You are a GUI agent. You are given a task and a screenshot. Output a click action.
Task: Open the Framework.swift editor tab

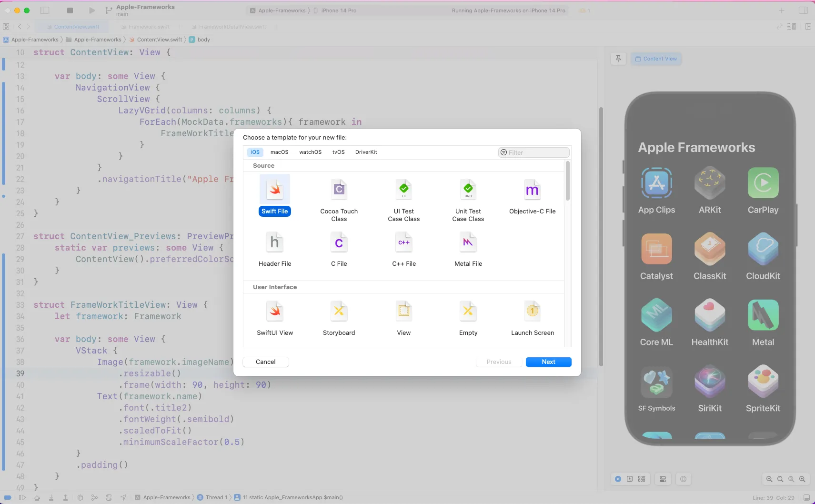coord(145,27)
